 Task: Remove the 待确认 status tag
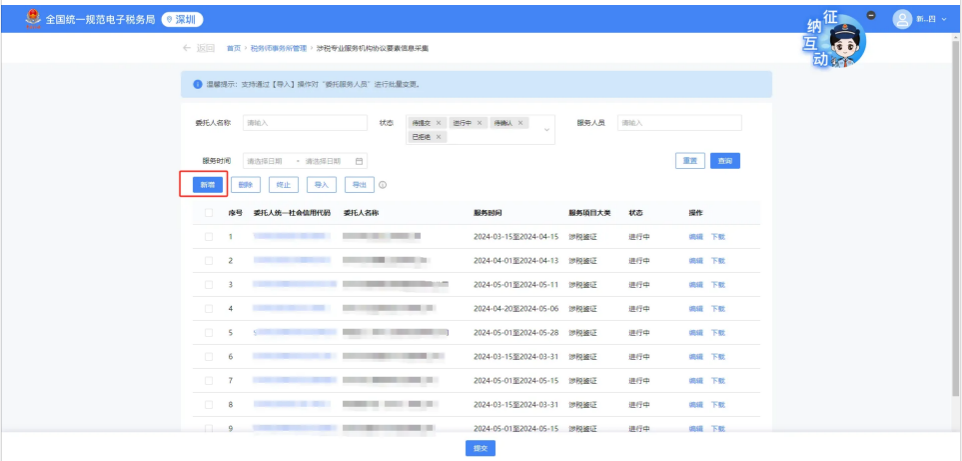[520, 123]
